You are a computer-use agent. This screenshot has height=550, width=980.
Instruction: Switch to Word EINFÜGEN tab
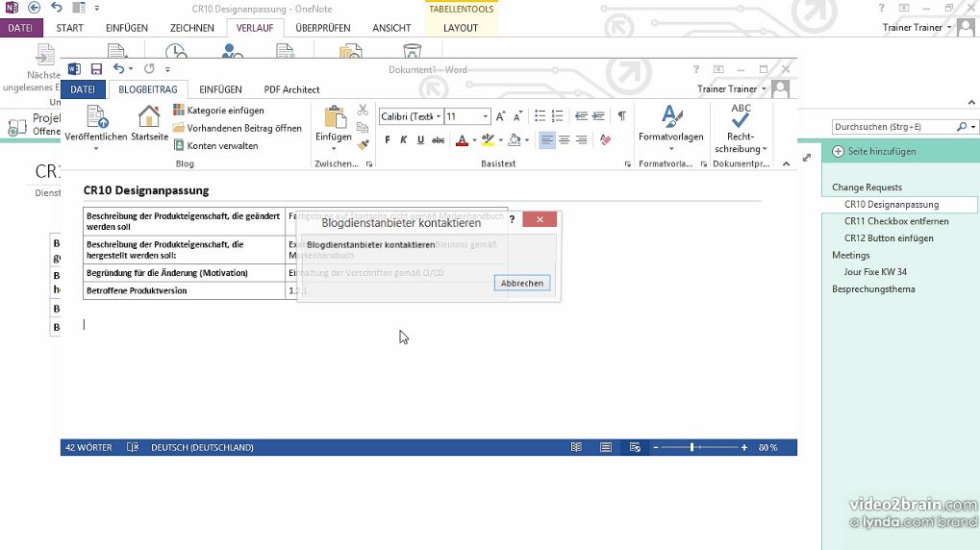coord(220,89)
